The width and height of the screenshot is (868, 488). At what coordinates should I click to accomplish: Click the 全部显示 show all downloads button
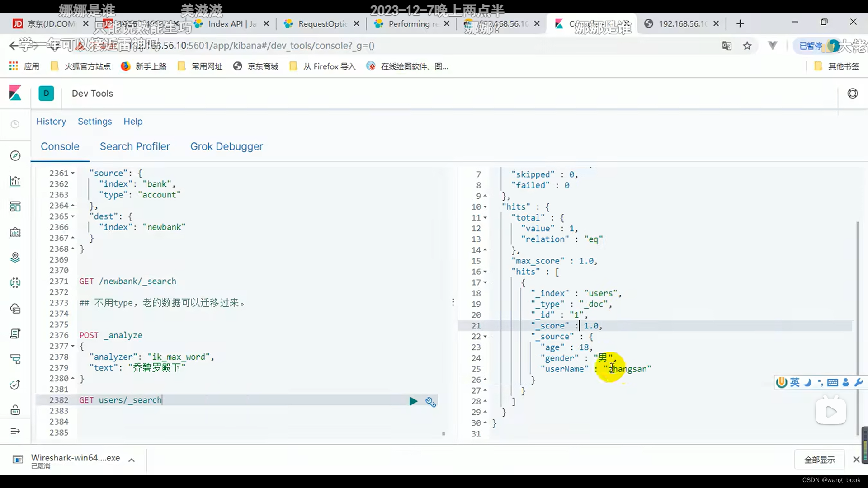coord(820,460)
